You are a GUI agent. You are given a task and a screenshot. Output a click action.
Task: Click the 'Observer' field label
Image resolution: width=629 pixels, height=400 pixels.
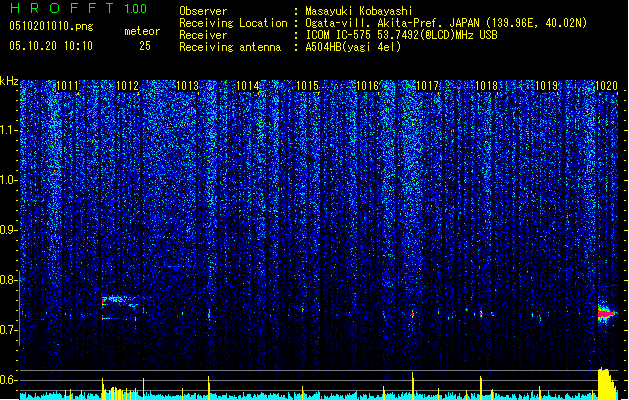(203, 11)
